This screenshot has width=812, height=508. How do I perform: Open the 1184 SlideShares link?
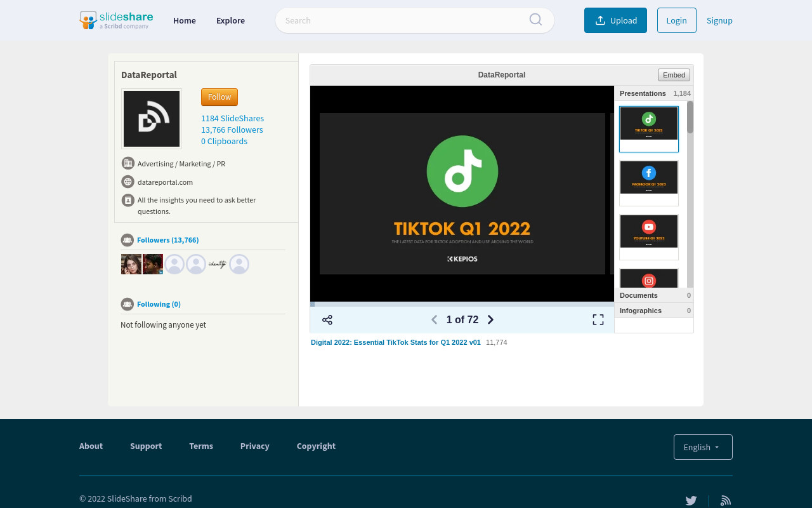(232, 118)
